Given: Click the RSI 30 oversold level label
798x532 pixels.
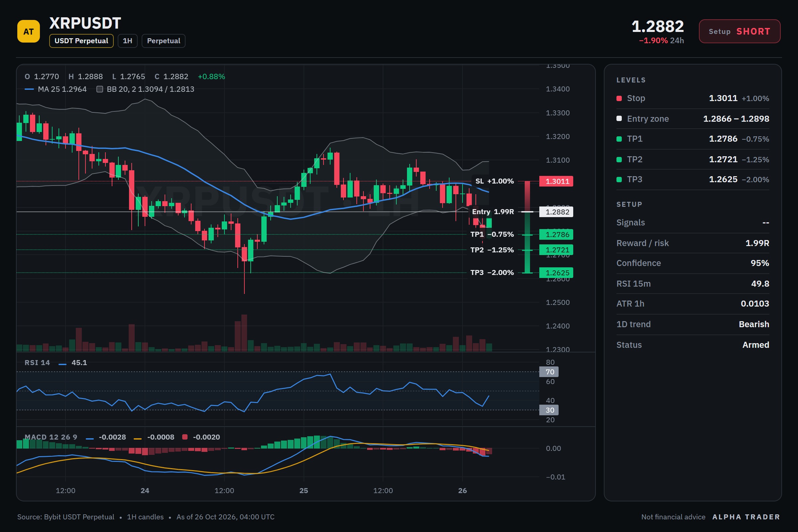Looking at the screenshot, I should (x=549, y=410).
